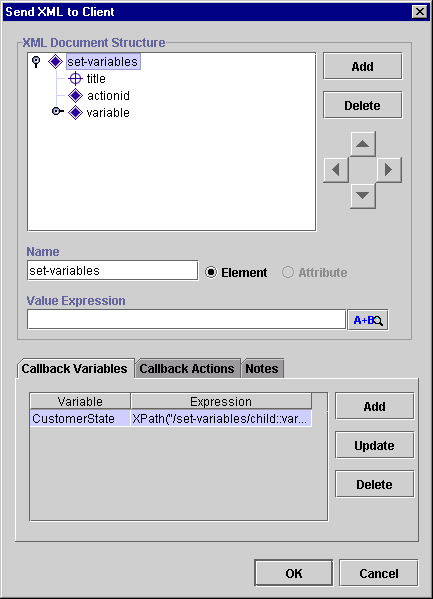
Task: Click Update in callback variables panel
Action: pyautogui.click(x=375, y=445)
